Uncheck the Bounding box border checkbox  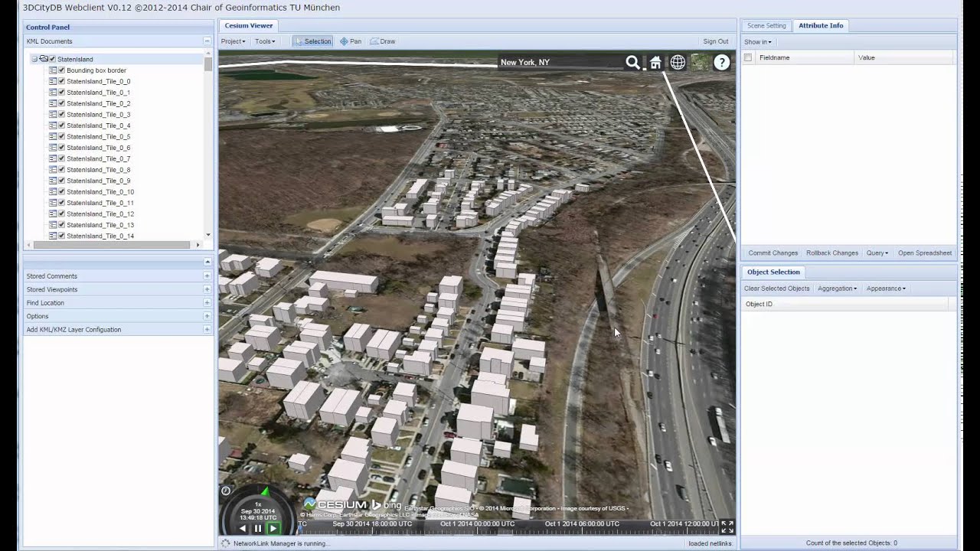pos(62,70)
